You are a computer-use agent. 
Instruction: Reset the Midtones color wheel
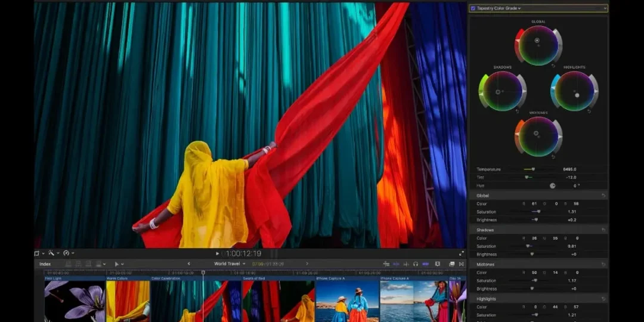point(553,156)
